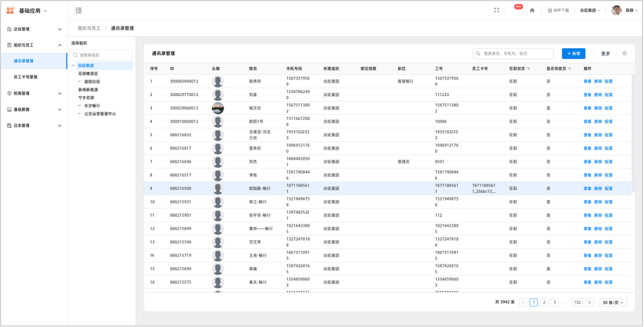Go to home via the house icon
644x327 pixels.
(532, 10)
